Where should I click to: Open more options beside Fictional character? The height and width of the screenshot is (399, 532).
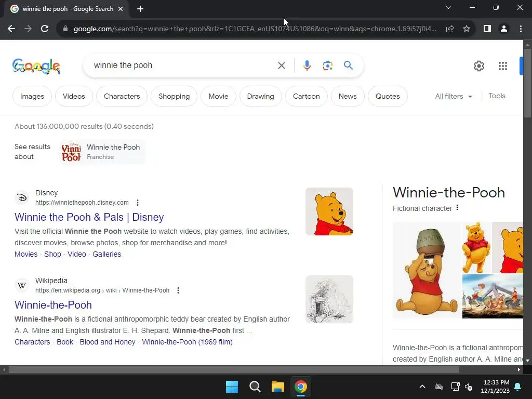tap(457, 208)
